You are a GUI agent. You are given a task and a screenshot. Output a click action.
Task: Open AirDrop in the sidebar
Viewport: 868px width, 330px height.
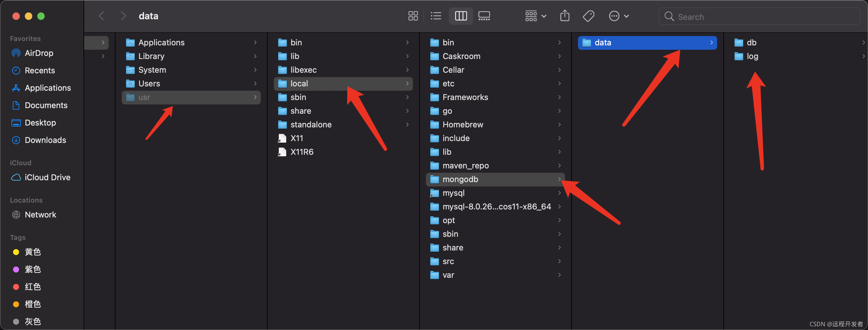(39, 53)
